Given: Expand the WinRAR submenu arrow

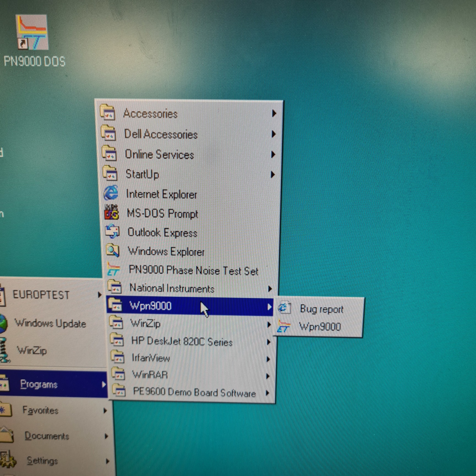Looking at the screenshot, I should (x=267, y=376).
